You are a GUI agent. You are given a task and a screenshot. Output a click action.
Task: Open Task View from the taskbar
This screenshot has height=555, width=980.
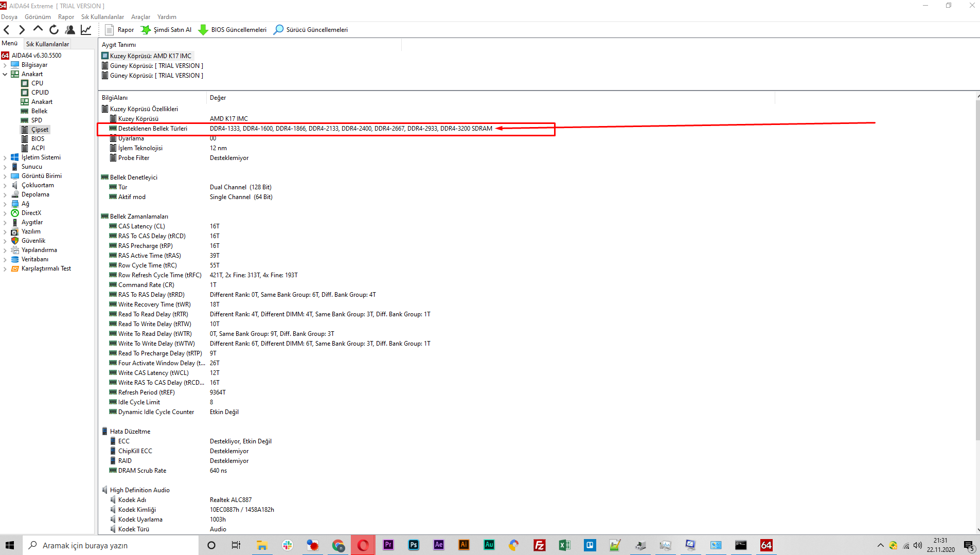click(236, 545)
